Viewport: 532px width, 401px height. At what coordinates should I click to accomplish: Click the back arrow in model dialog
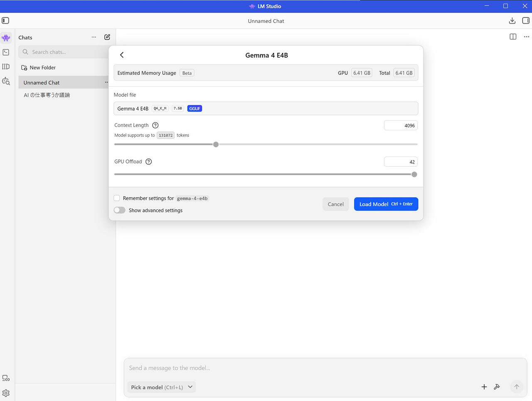click(x=122, y=55)
